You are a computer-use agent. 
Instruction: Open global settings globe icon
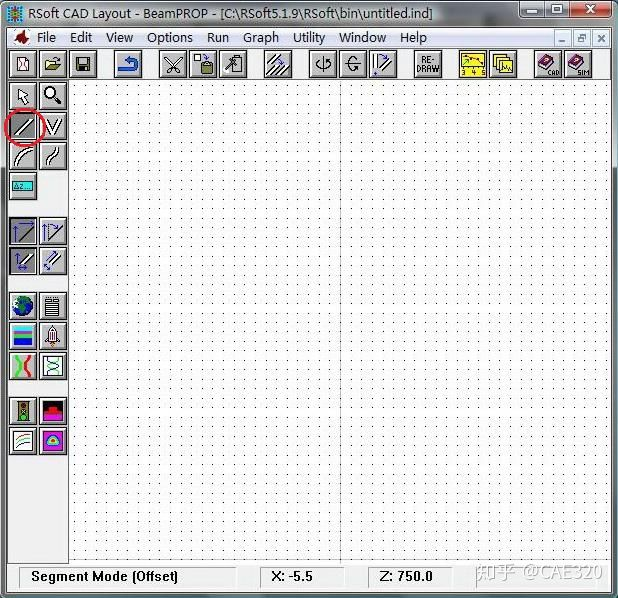coord(23,306)
